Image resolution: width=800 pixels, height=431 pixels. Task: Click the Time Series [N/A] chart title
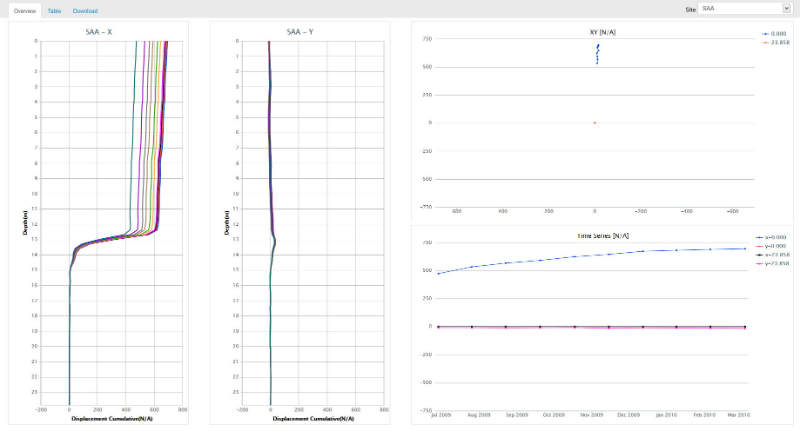[x=603, y=236]
